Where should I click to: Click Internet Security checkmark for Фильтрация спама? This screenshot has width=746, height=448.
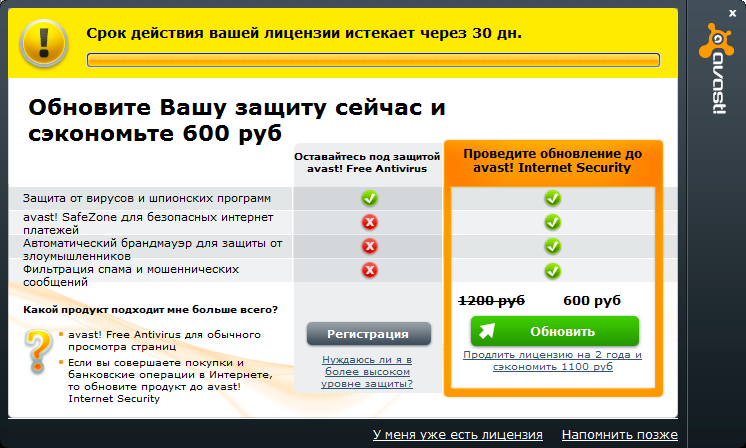[552, 271]
